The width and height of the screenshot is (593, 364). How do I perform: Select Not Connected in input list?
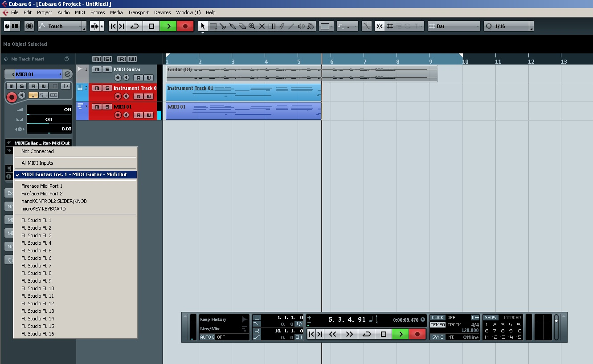pos(75,151)
